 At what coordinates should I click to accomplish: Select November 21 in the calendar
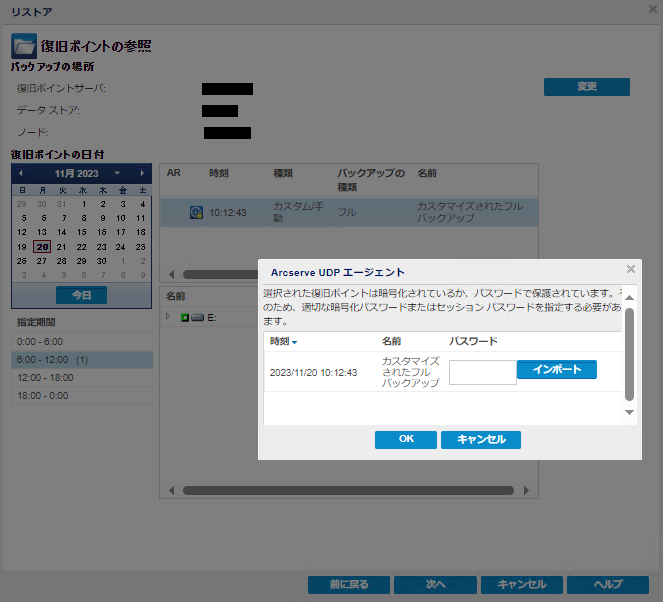pyautogui.click(x=61, y=247)
